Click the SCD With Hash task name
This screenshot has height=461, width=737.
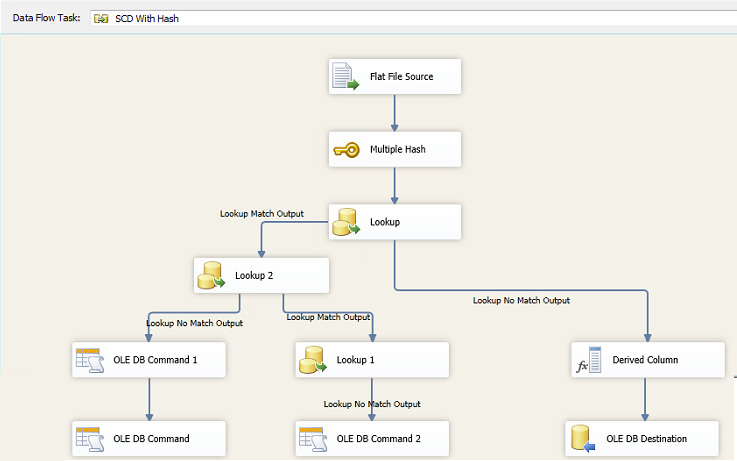point(147,19)
